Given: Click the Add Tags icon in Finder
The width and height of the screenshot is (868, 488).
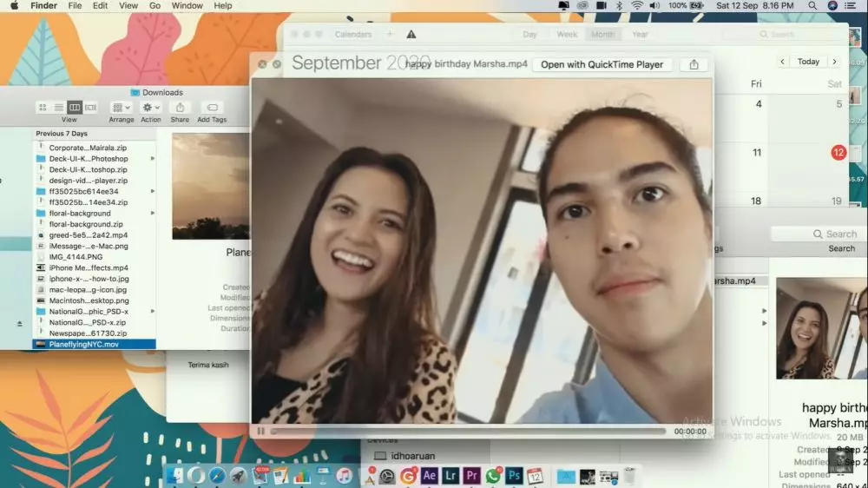Looking at the screenshot, I should point(212,108).
